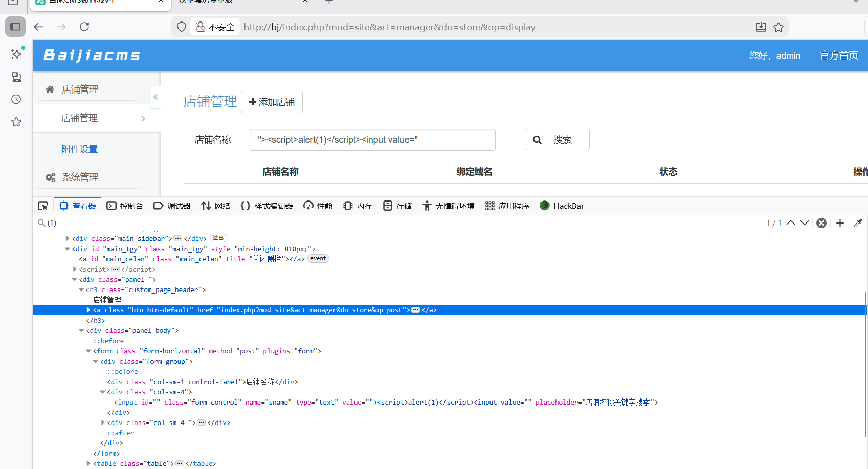Open the 附件设置 menu link
This screenshot has height=469, width=868.
(79, 149)
